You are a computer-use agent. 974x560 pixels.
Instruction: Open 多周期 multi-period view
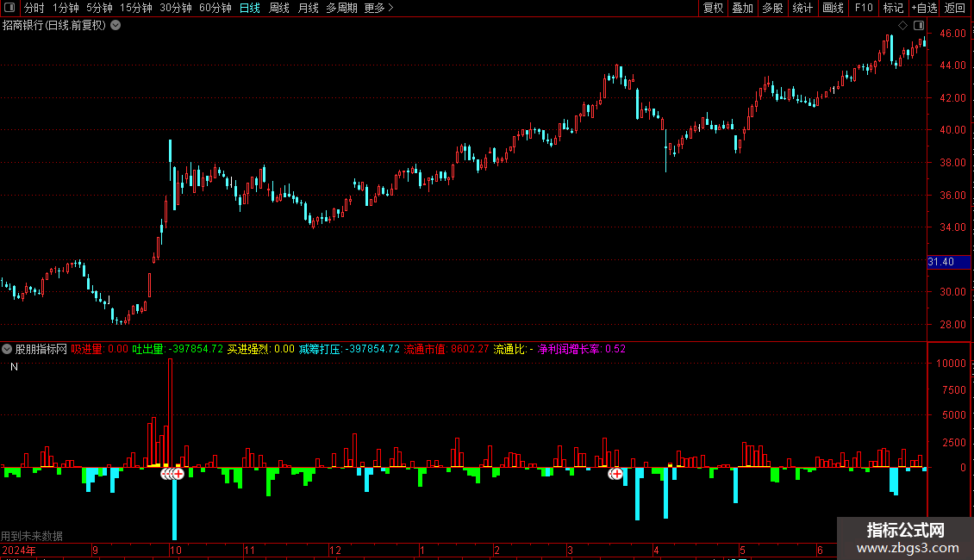(x=341, y=8)
